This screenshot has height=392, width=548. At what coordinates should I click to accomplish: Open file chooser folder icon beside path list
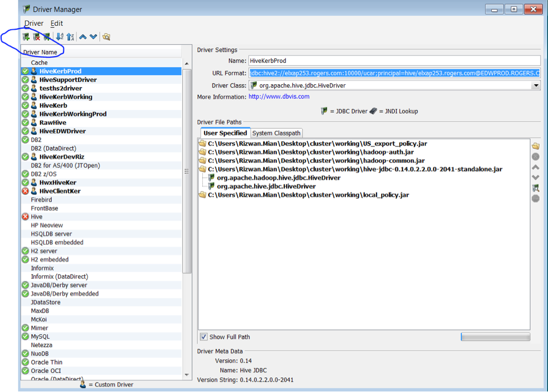[x=536, y=146]
